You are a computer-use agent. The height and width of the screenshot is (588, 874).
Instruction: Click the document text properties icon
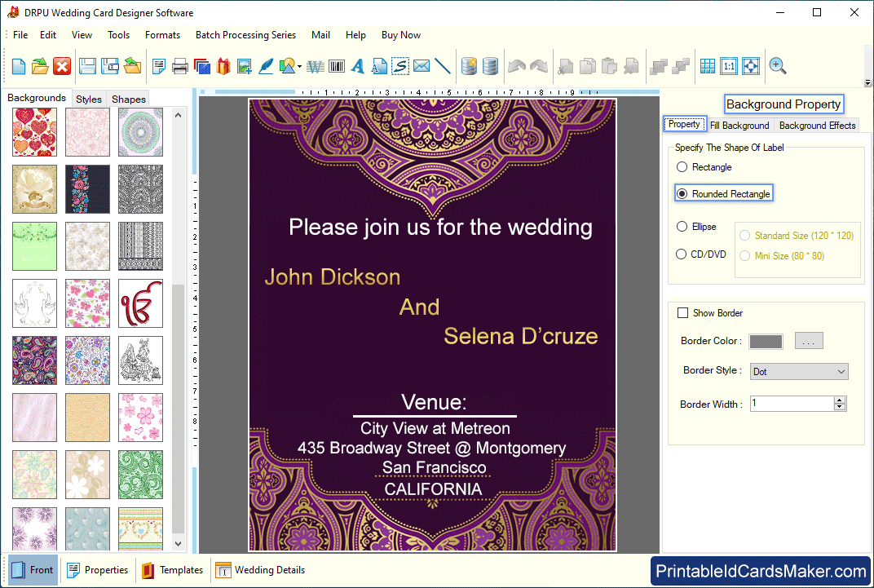159,66
